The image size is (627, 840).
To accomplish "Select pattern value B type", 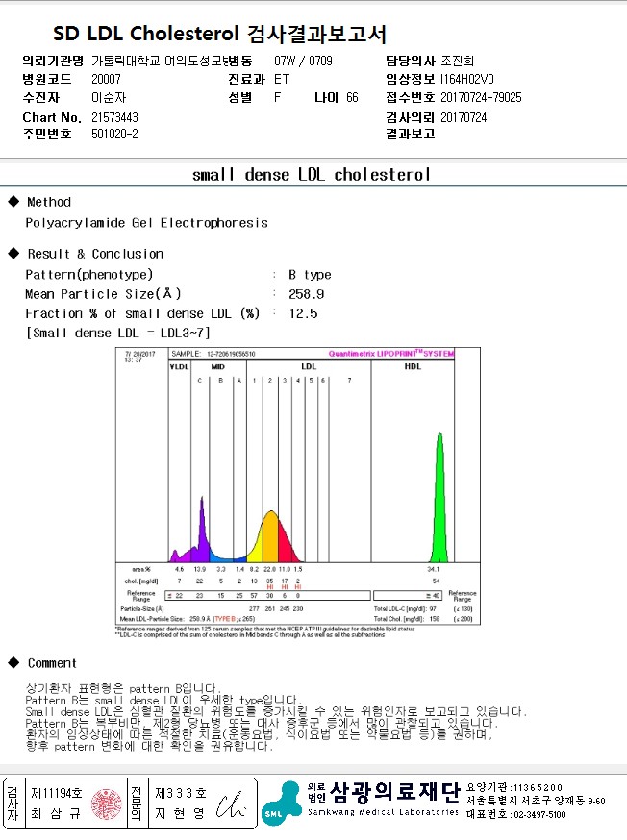I will tap(310, 275).
